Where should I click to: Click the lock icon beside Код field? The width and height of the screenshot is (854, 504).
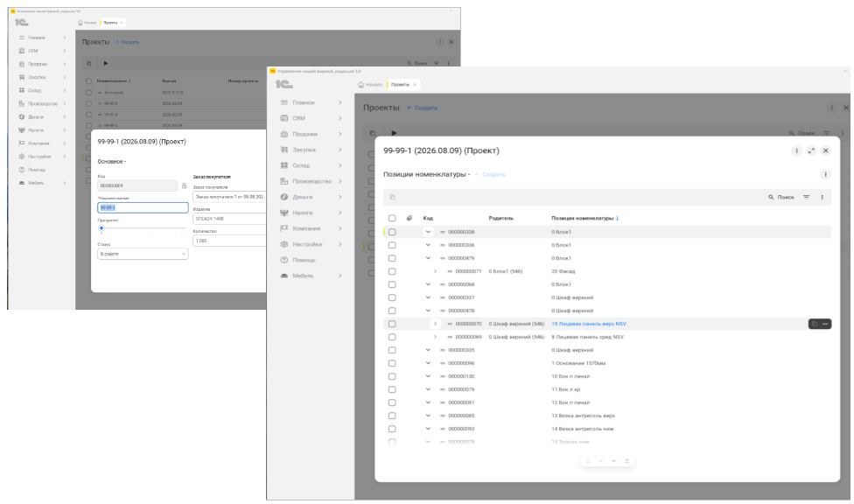tap(184, 185)
